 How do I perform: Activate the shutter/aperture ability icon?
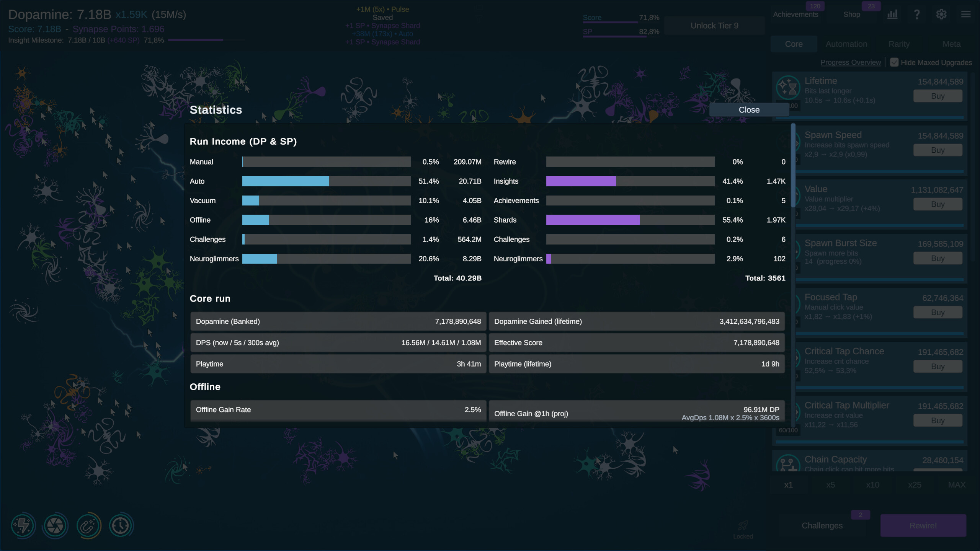(56, 525)
